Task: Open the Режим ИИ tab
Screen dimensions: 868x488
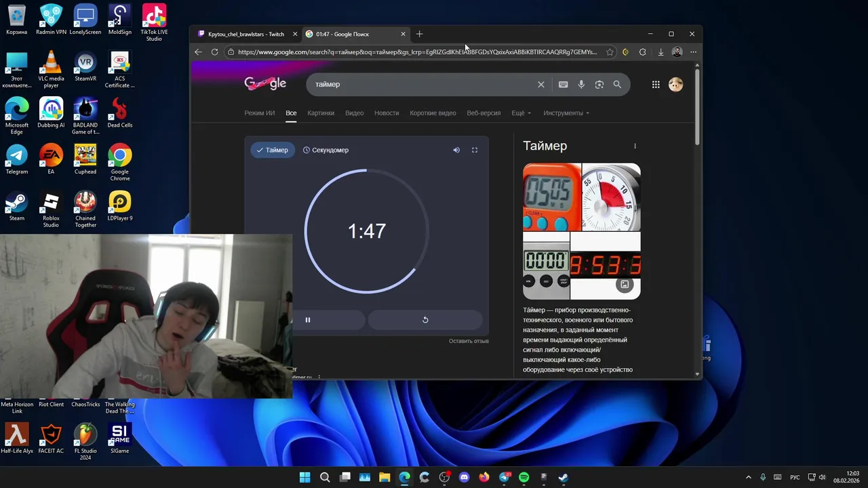Action: (x=260, y=113)
